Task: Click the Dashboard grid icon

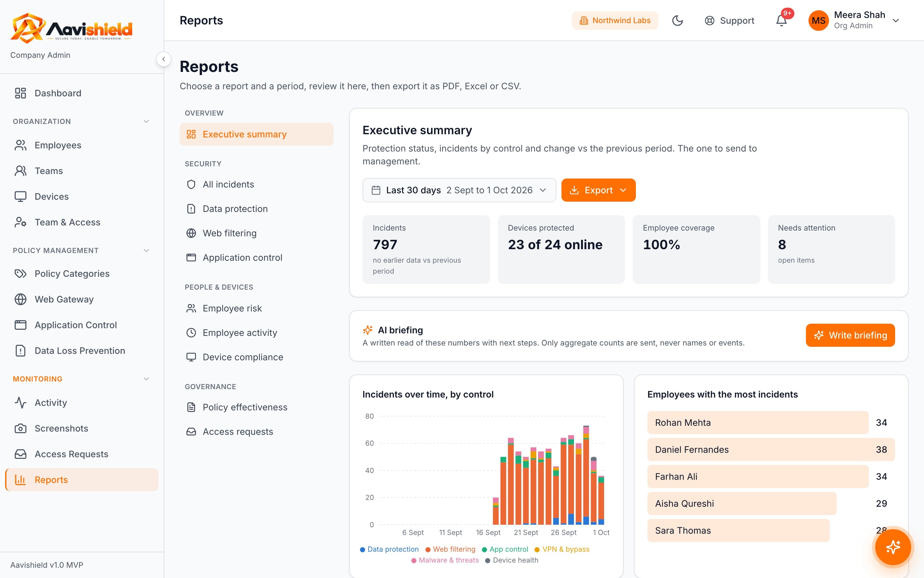Action: [21, 93]
